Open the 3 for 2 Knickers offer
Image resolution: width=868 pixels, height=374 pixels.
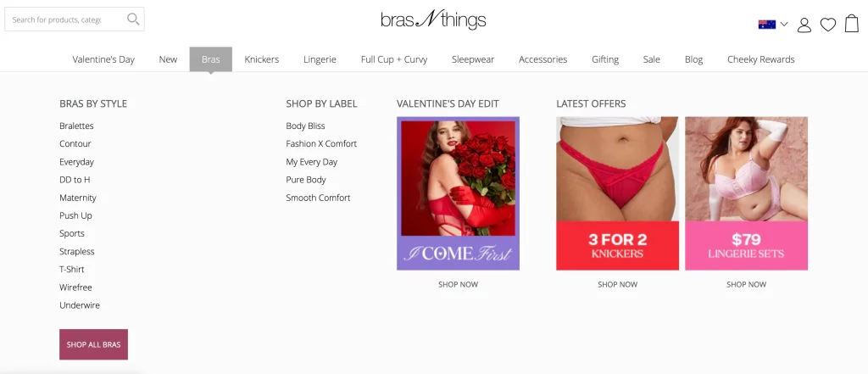[617, 193]
